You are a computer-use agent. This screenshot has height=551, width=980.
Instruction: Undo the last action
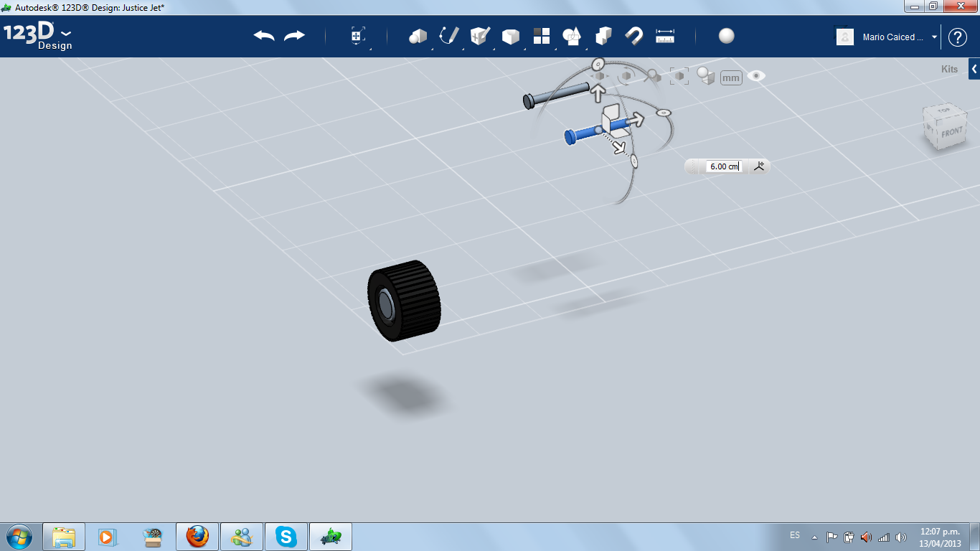click(x=264, y=36)
